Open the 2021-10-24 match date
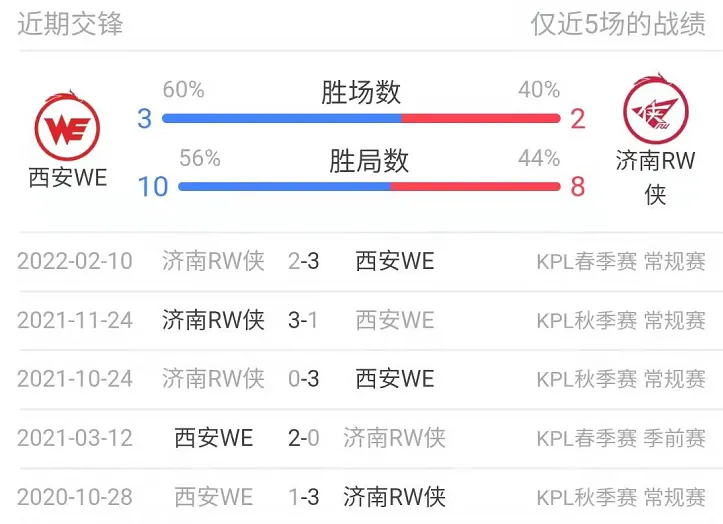 (x=75, y=379)
